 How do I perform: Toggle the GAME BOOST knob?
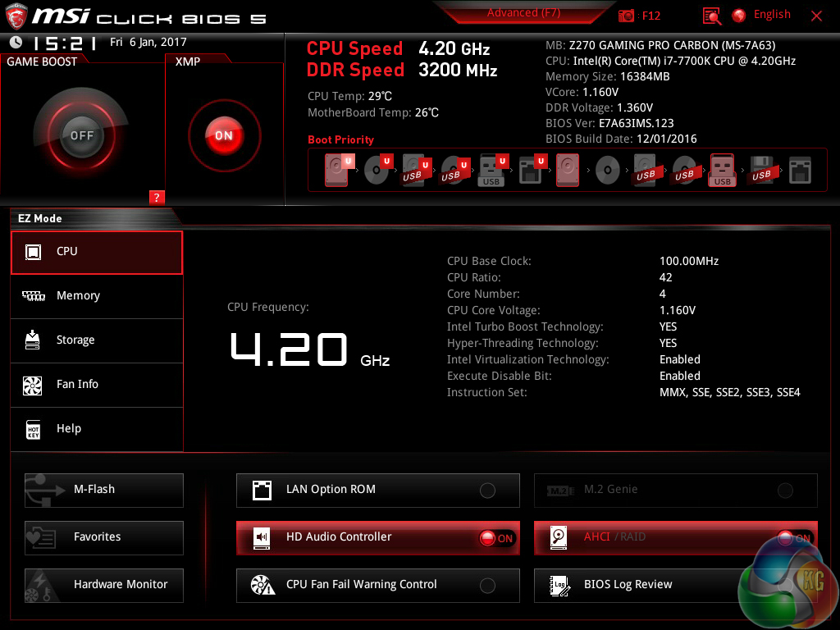coord(81,135)
